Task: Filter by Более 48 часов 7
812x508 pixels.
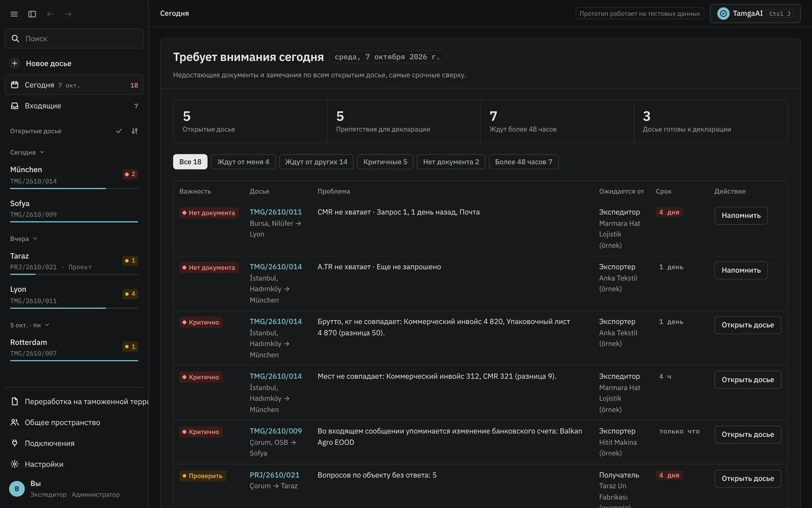Action: coord(524,162)
